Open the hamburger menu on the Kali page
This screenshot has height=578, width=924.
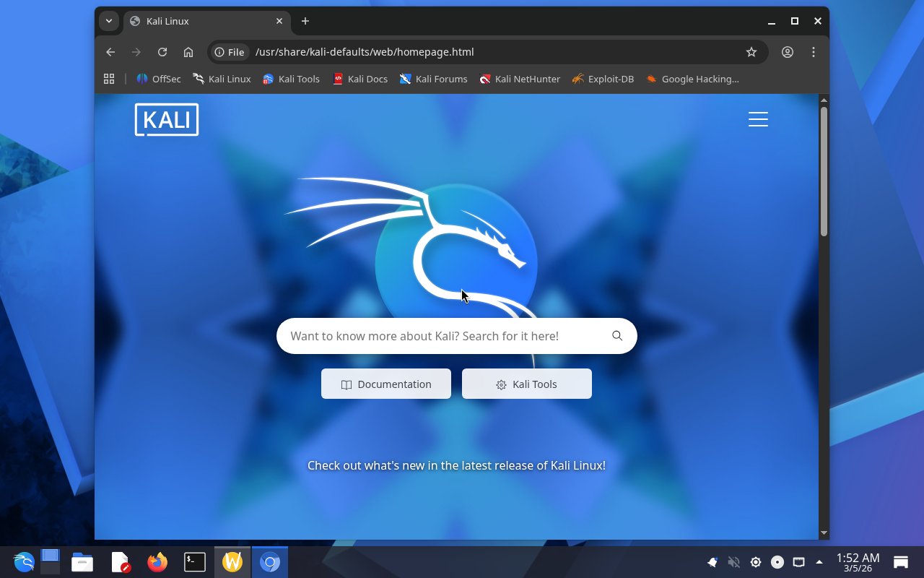[x=758, y=119]
